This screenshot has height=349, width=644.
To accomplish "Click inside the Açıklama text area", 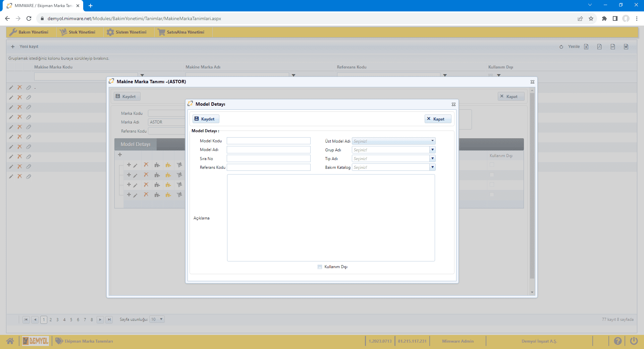I will (331, 217).
